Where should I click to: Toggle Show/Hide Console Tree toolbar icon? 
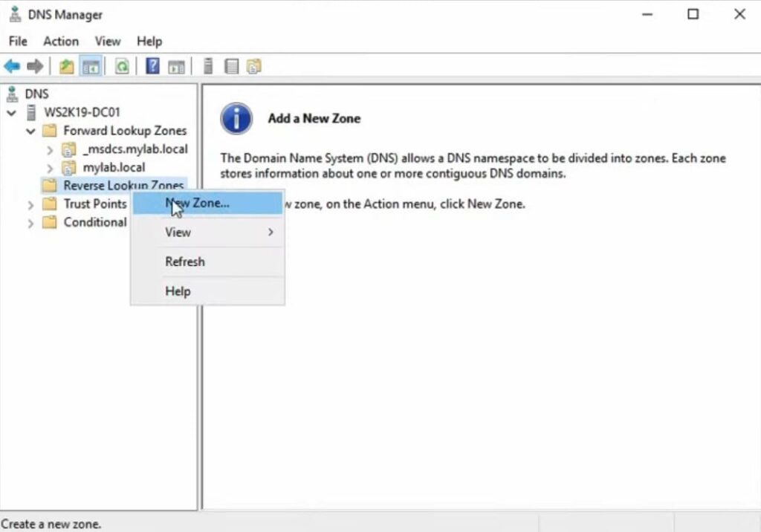(91, 67)
